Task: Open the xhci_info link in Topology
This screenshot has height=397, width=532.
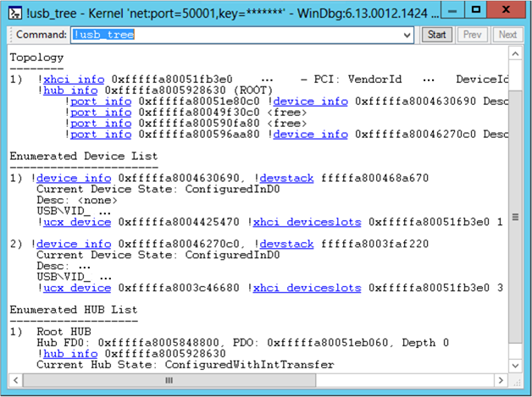Action: click(x=74, y=80)
